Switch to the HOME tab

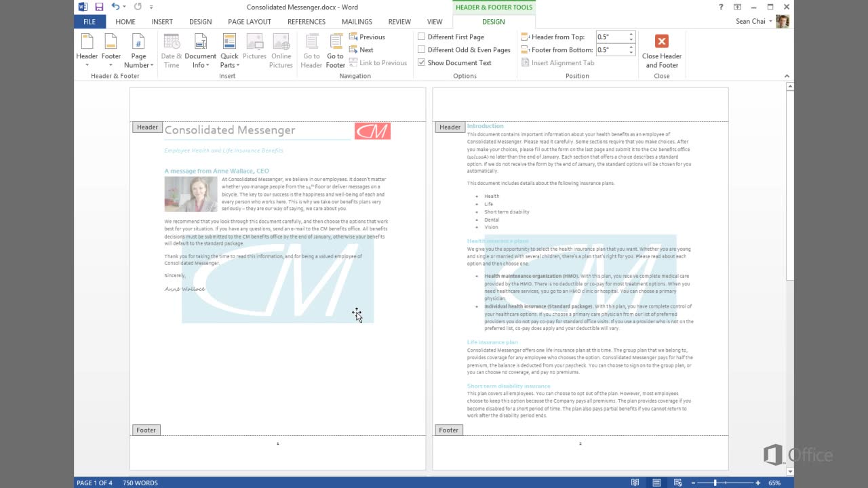point(125,21)
